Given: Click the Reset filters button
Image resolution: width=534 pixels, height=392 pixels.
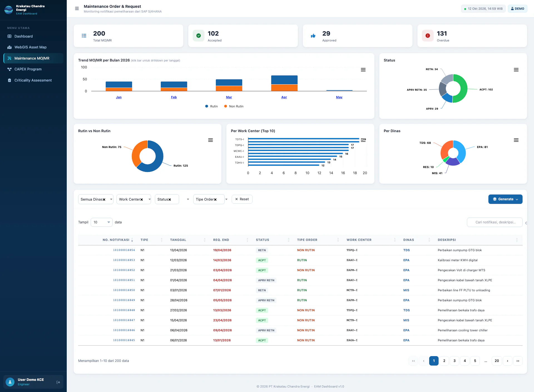Looking at the screenshot, I should tap(242, 199).
